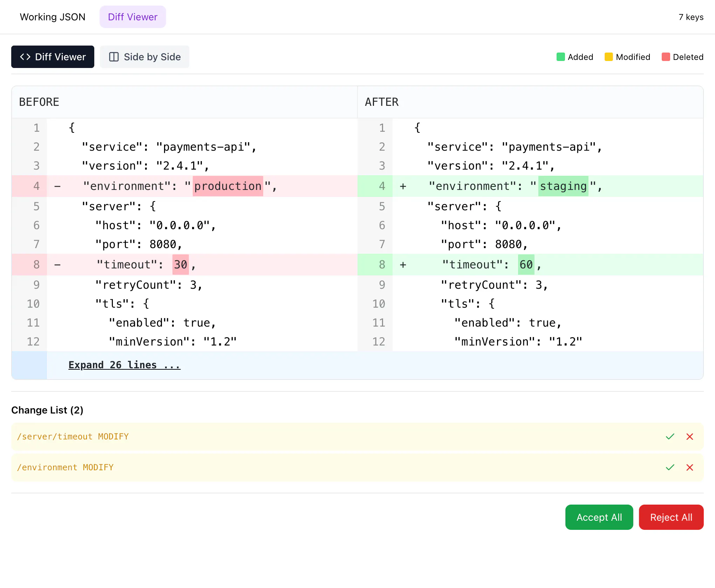Accept the /server/timeout change checkmark
This screenshot has height=588, width=715.
click(x=670, y=437)
